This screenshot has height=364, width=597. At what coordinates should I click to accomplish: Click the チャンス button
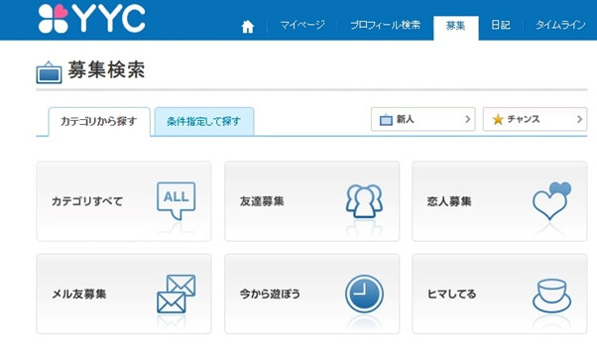[x=535, y=119]
